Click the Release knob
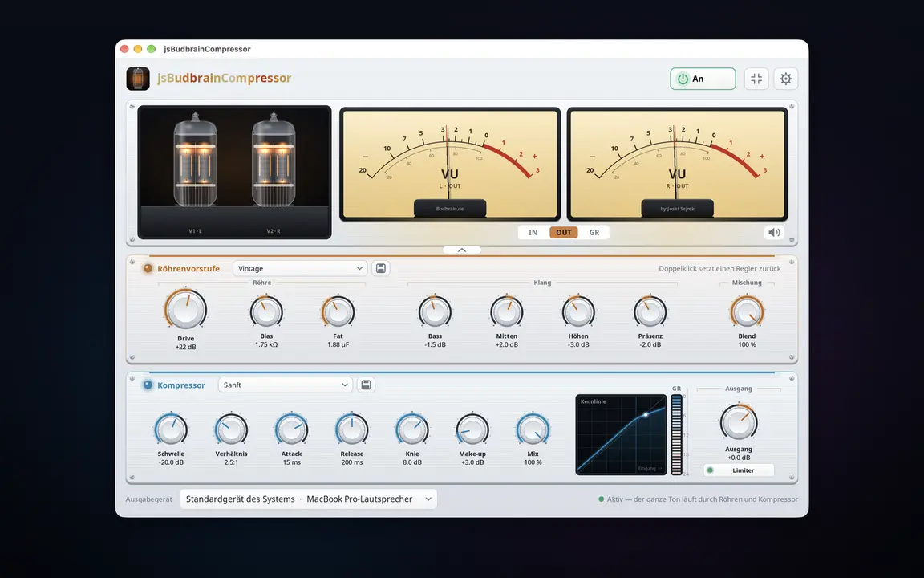Viewport: 924px width, 578px height. click(x=352, y=429)
